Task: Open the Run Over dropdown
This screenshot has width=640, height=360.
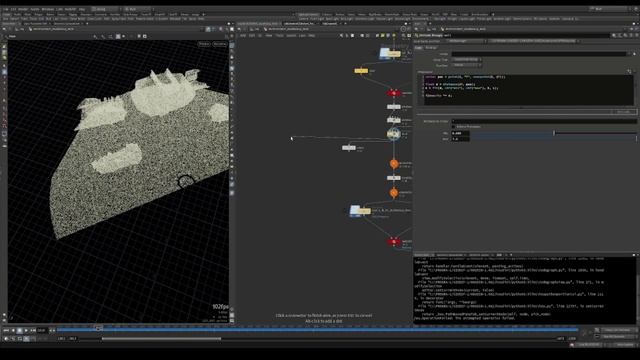Action: click(x=466, y=65)
